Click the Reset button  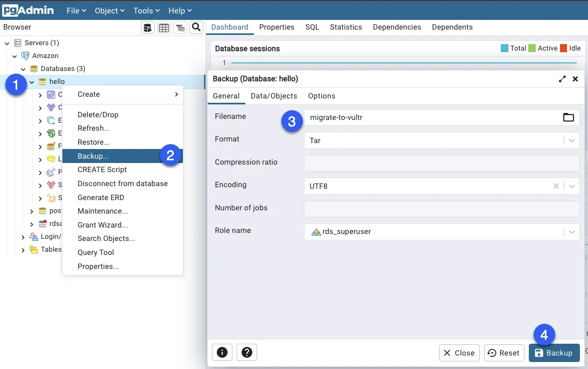coord(504,353)
